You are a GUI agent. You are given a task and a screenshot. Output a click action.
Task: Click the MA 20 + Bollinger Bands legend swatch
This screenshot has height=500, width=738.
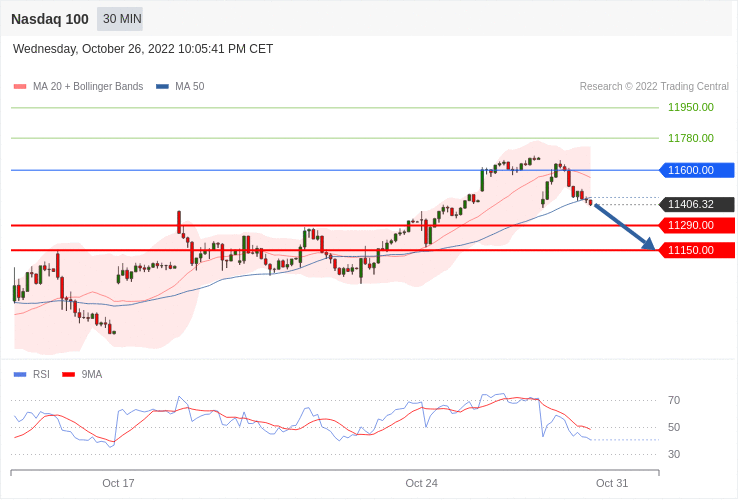20,87
